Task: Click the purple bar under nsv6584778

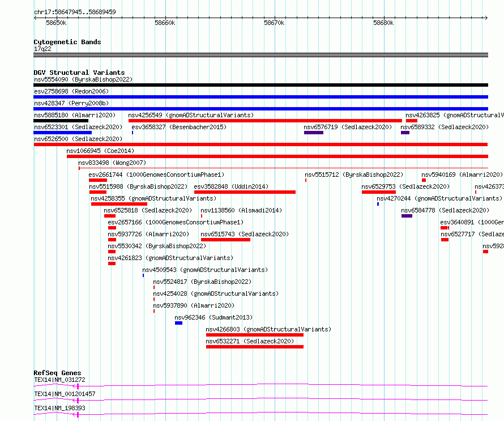Action: 407,216
